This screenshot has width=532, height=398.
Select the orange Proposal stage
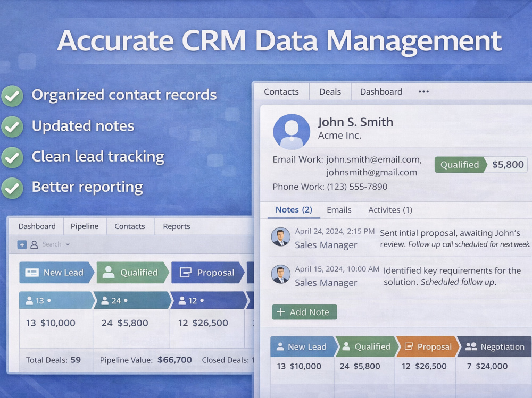[x=428, y=346]
